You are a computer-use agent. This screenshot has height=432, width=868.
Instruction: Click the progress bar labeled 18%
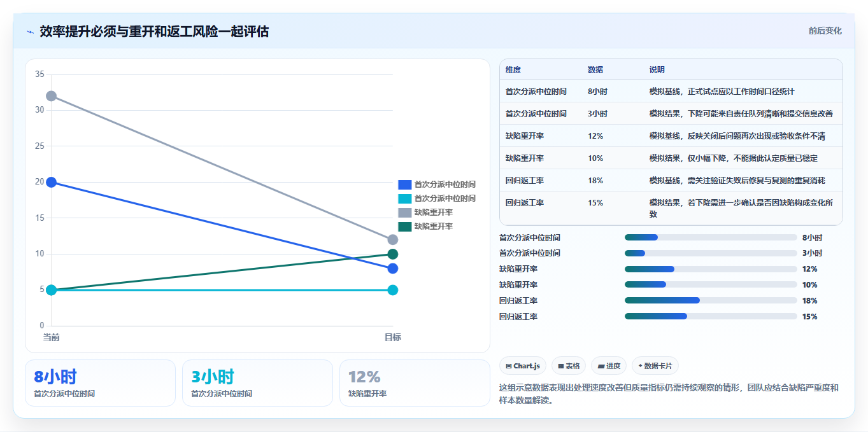711,300
